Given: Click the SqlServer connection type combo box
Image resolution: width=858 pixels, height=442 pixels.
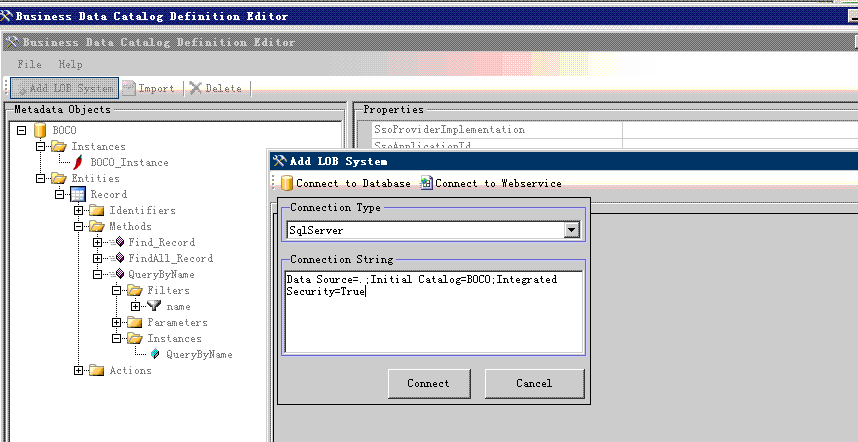Looking at the screenshot, I should pyautogui.click(x=433, y=230).
